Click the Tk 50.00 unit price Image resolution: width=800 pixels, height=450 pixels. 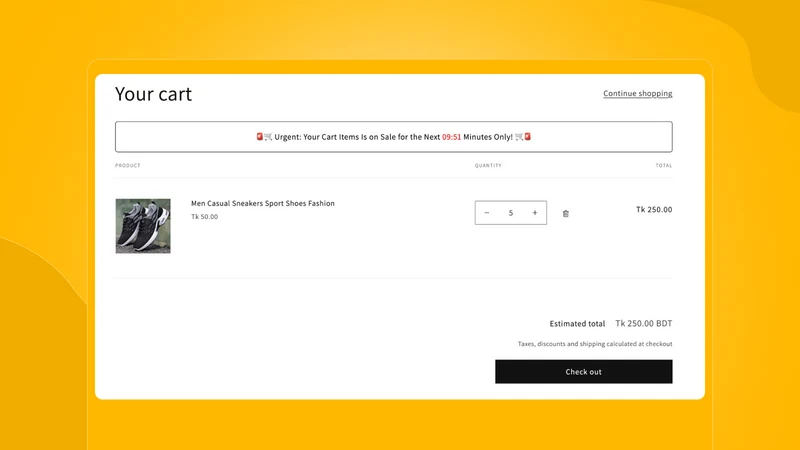[205, 216]
